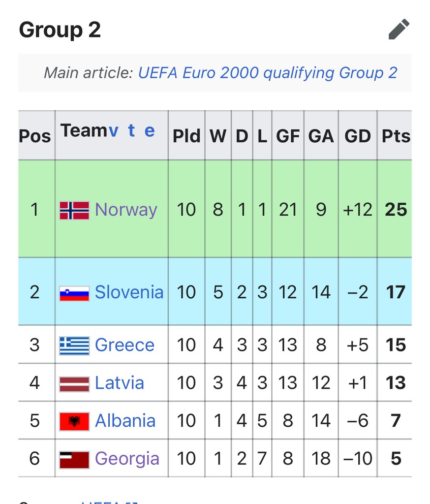The height and width of the screenshot is (504, 430).
Task: Open UEFA Euro 2000 qualifying Group 2 article
Action: 268,73
